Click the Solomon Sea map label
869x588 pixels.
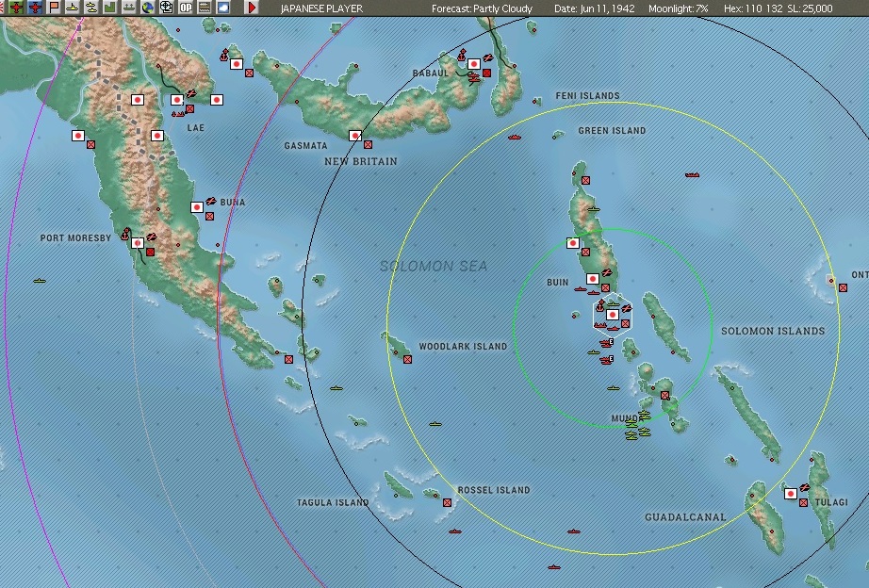click(x=434, y=266)
